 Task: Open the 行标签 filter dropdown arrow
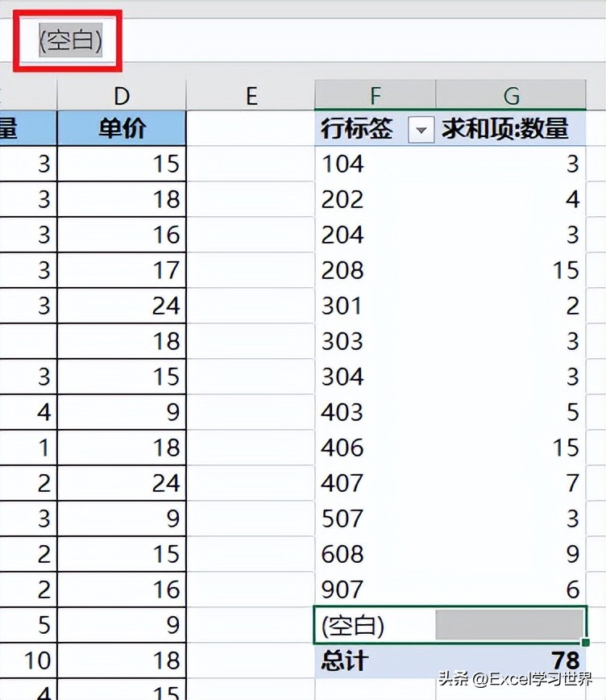pyautogui.click(x=421, y=130)
